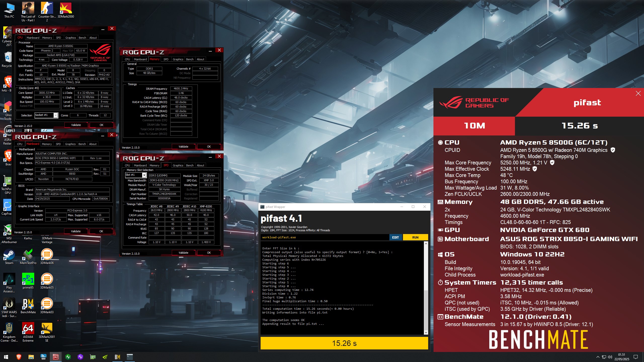Click EDIT button in pifast Wrapper
Viewport: 644px width, 362px height.
(395, 237)
